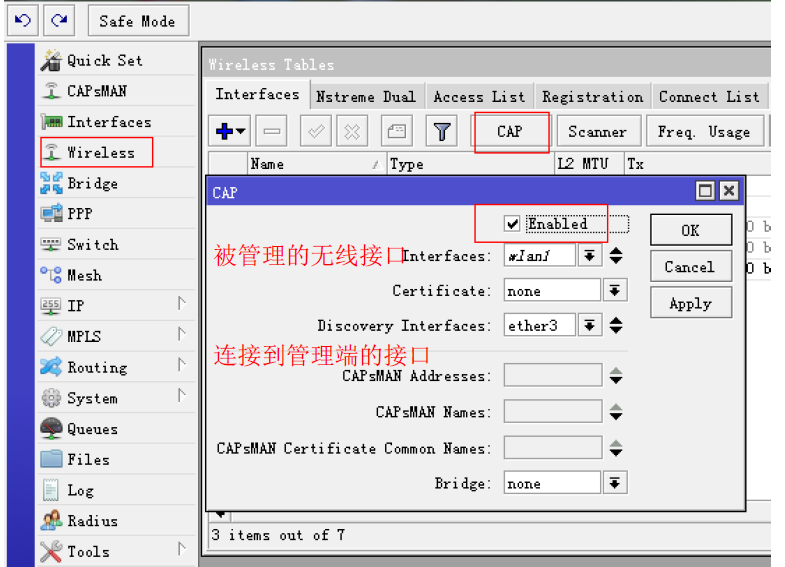This screenshot has height=567, width=785.
Task: Expand Tools submenu arrow
Action: pos(182,549)
